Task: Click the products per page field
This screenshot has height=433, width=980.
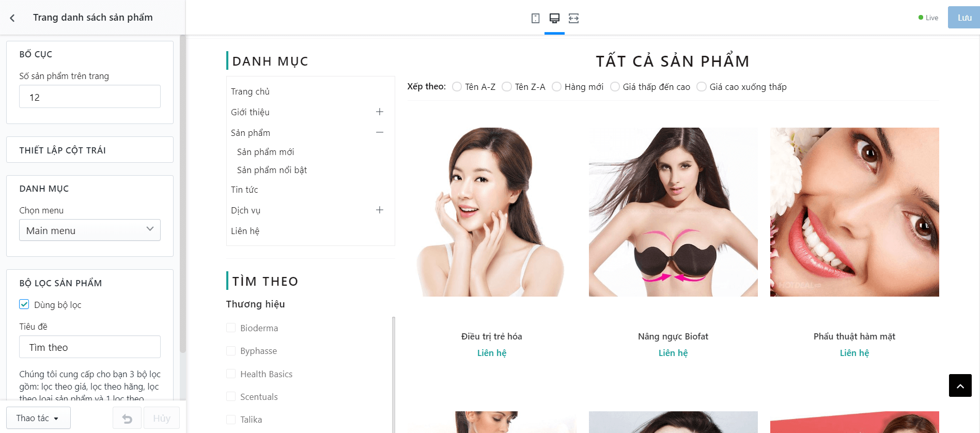Action: [90, 97]
